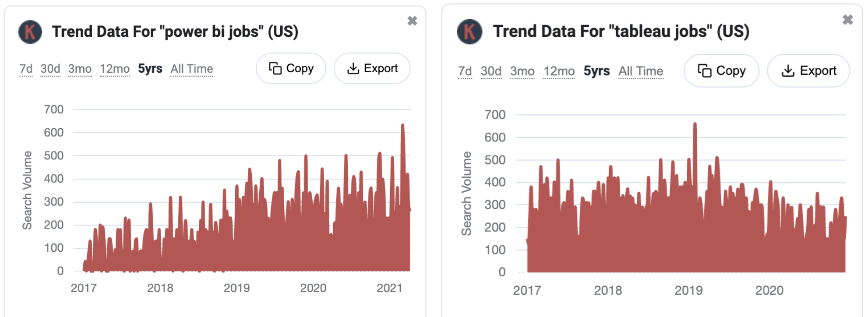This screenshot has width=868, height=317.
Task: Click the 500 gridline label in tableau chart
Action: click(495, 160)
